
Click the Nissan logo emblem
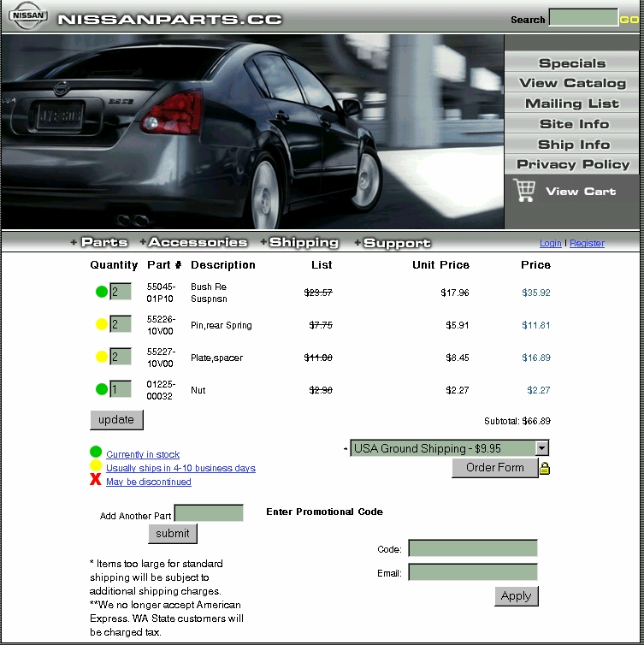click(28, 15)
